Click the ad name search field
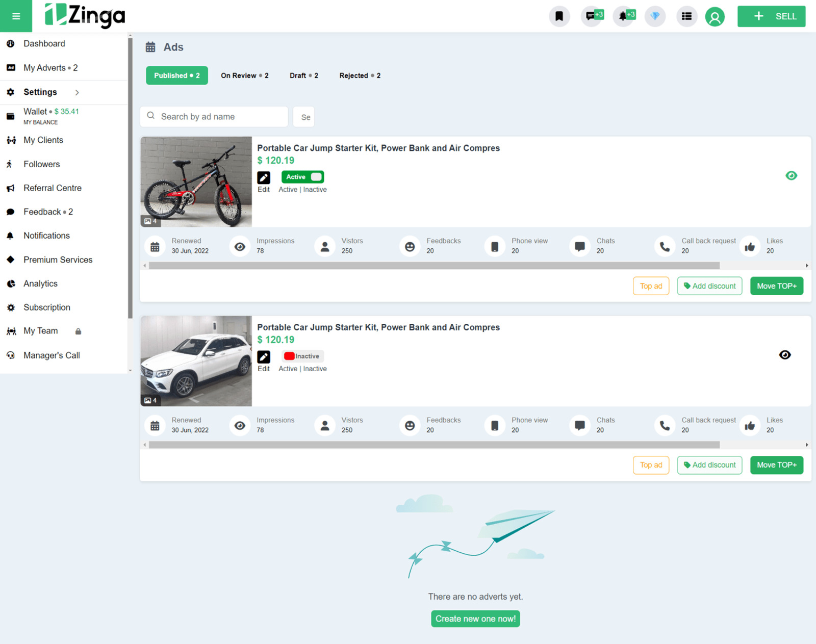 [214, 116]
